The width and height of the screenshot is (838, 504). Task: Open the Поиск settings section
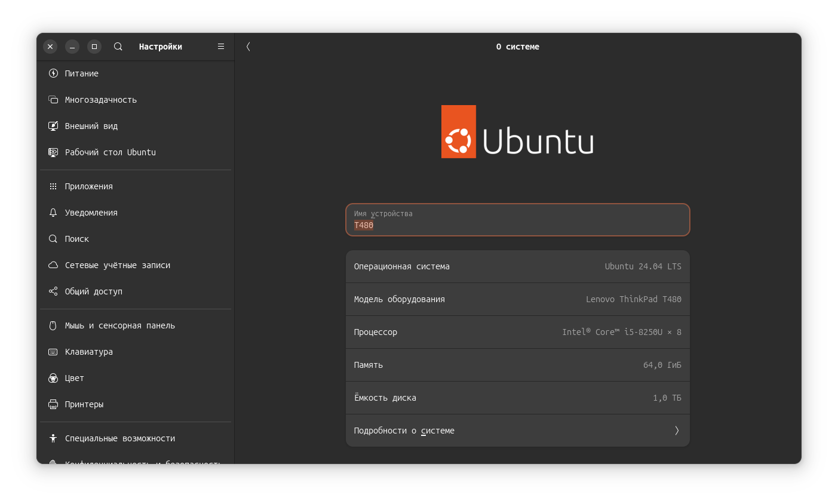pyautogui.click(x=77, y=239)
